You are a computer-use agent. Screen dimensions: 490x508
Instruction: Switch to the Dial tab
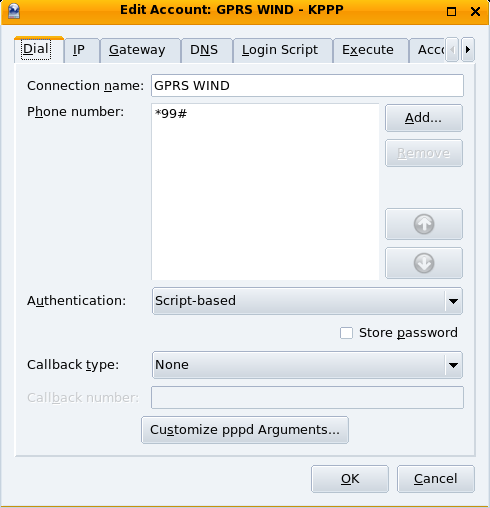(39, 49)
